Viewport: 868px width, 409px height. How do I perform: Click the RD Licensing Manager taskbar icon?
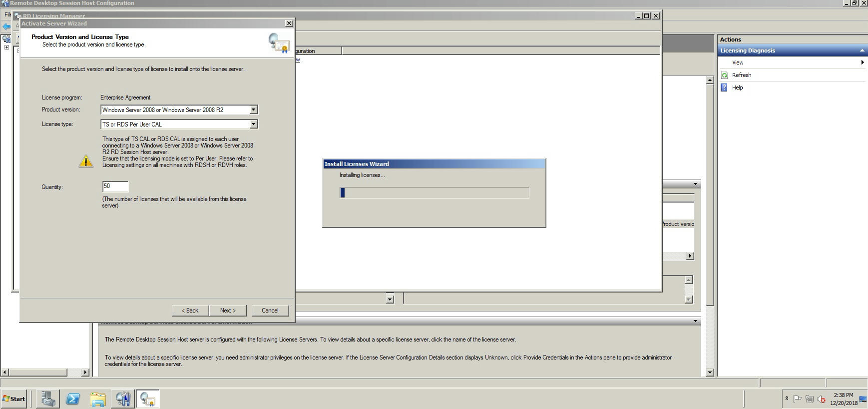147,398
